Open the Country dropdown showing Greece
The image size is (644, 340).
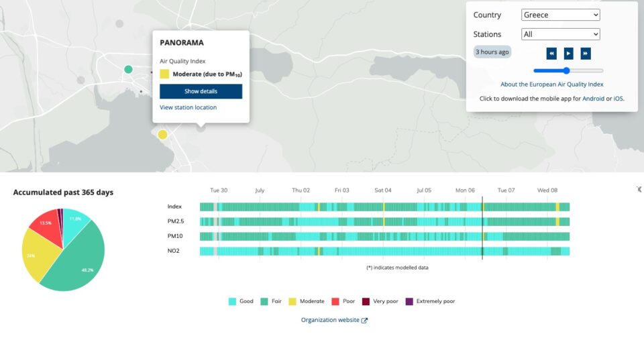(560, 15)
